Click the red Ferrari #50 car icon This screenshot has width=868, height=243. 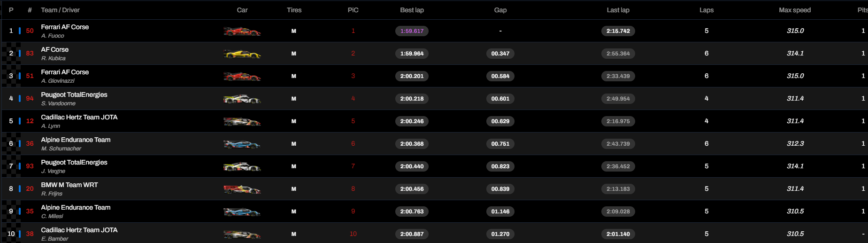pos(242,31)
